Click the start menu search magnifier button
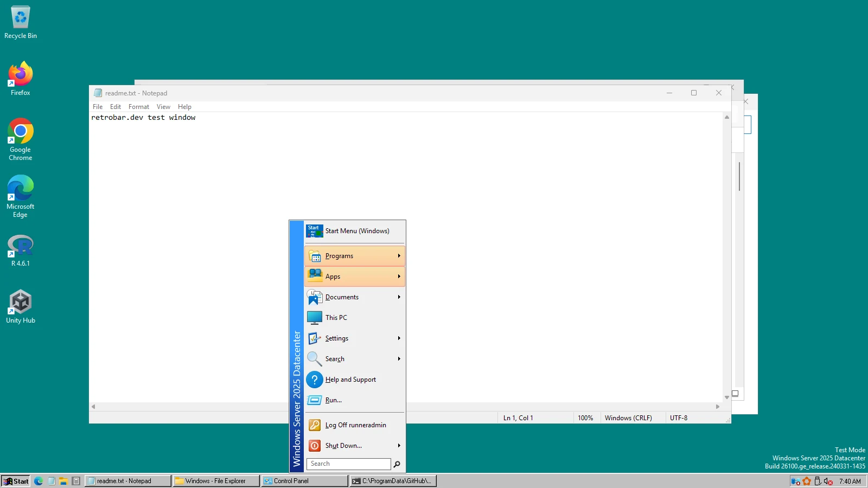Image resolution: width=868 pixels, height=488 pixels. point(397,464)
